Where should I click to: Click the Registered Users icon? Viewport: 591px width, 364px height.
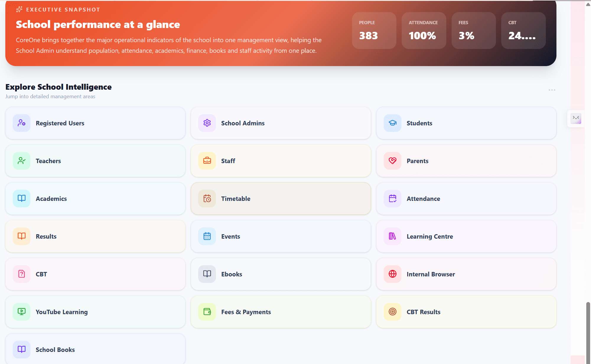click(x=22, y=123)
